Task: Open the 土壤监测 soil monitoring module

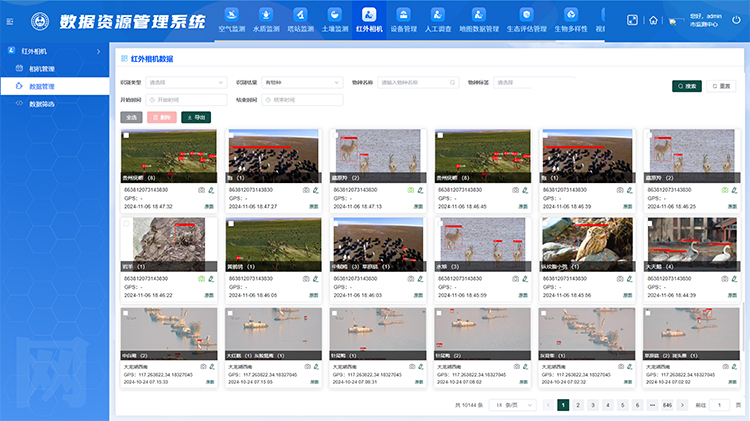Action: click(x=335, y=20)
